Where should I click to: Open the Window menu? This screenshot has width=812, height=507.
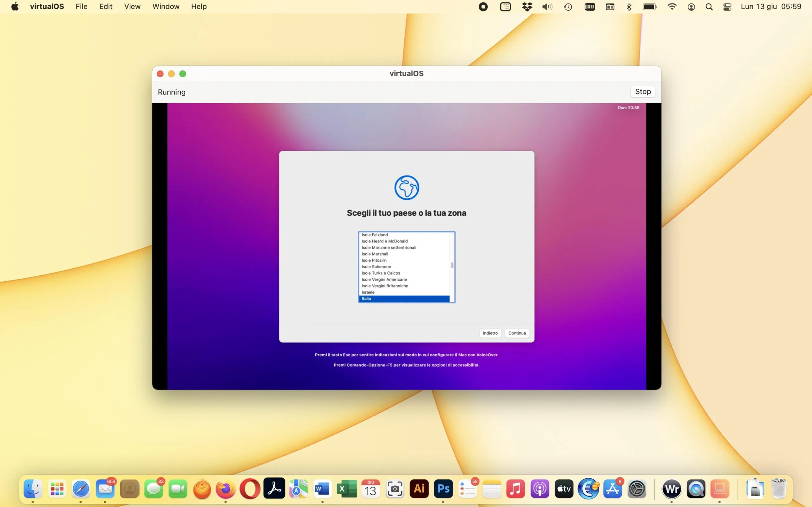[x=166, y=6]
